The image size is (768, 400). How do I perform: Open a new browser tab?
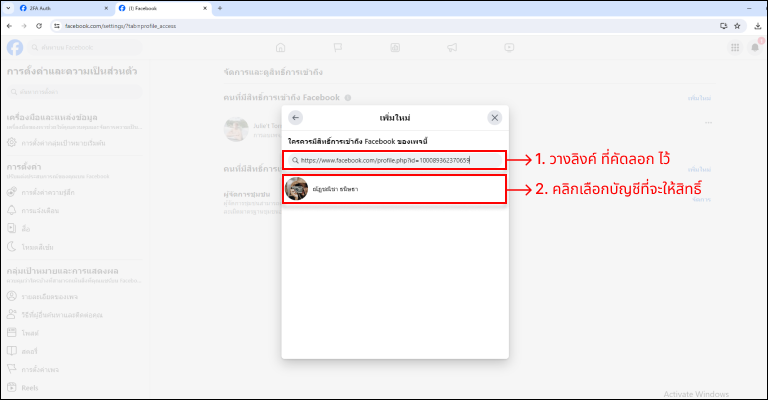click(220, 8)
